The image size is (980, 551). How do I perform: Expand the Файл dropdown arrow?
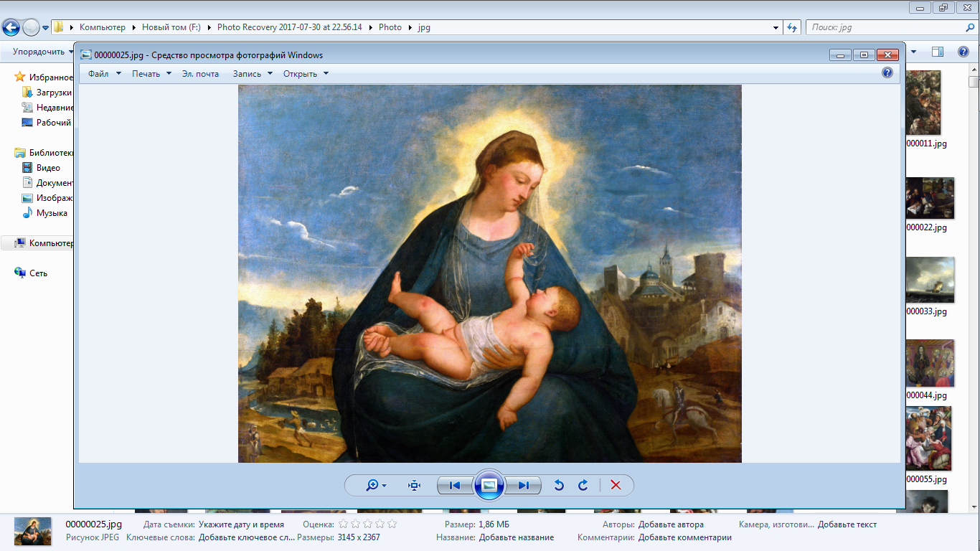coord(118,74)
